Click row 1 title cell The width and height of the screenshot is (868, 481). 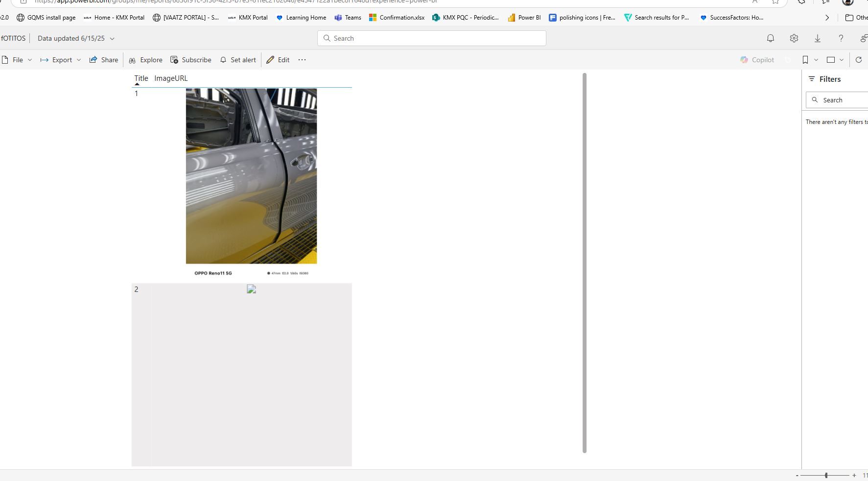(x=136, y=94)
